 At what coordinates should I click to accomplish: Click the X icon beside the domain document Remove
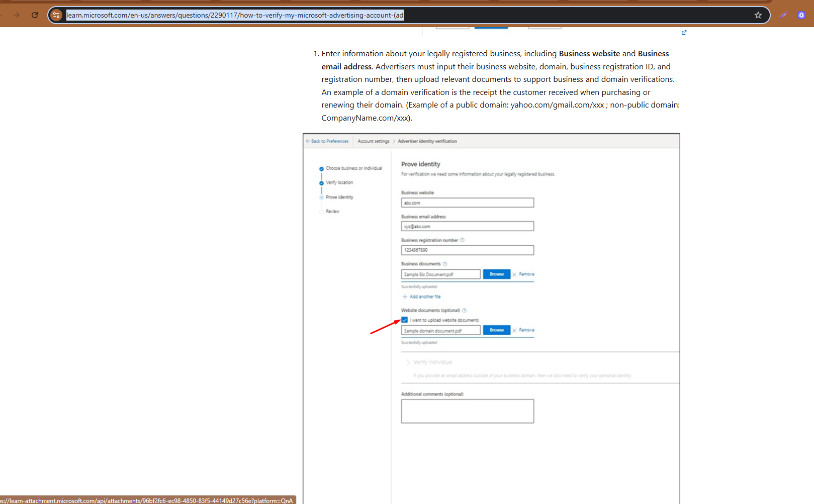(x=514, y=330)
